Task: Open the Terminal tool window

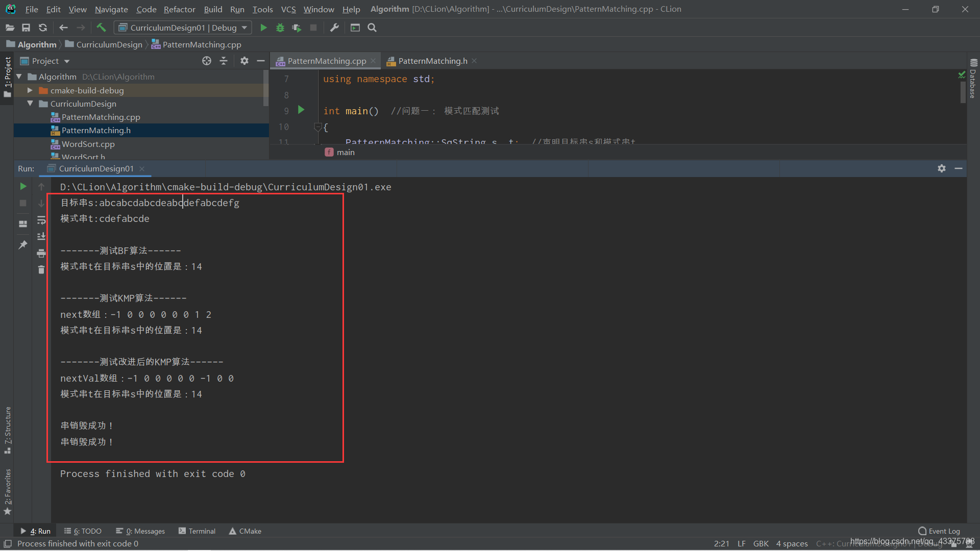Action: (197, 531)
